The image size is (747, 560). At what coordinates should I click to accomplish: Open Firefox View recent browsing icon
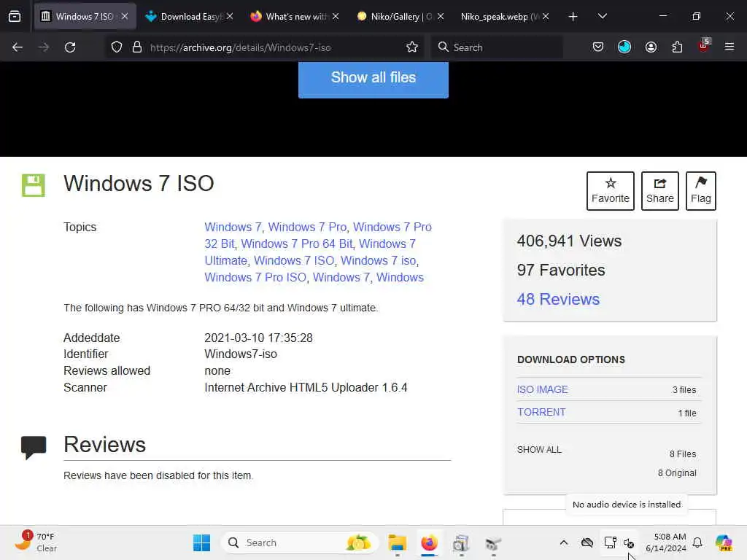pyautogui.click(x=15, y=16)
